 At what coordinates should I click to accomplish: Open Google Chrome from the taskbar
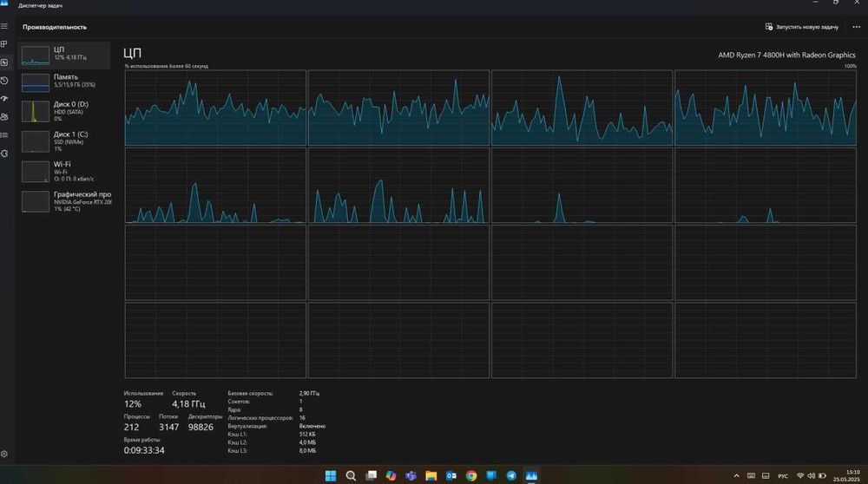(x=471, y=475)
